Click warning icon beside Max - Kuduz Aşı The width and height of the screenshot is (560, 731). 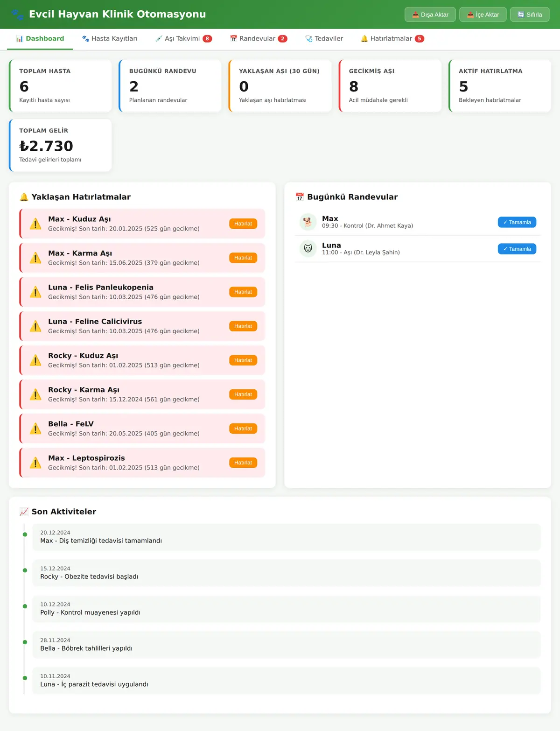coord(35,224)
